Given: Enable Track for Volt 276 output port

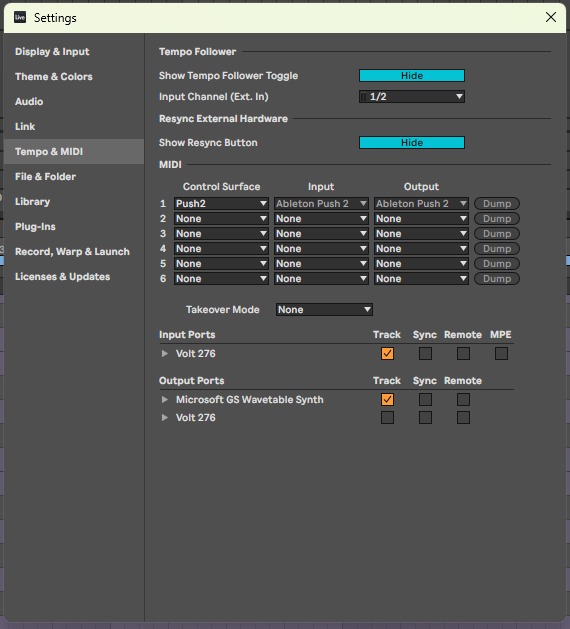Looking at the screenshot, I should pyautogui.click(x=387, y=418).
